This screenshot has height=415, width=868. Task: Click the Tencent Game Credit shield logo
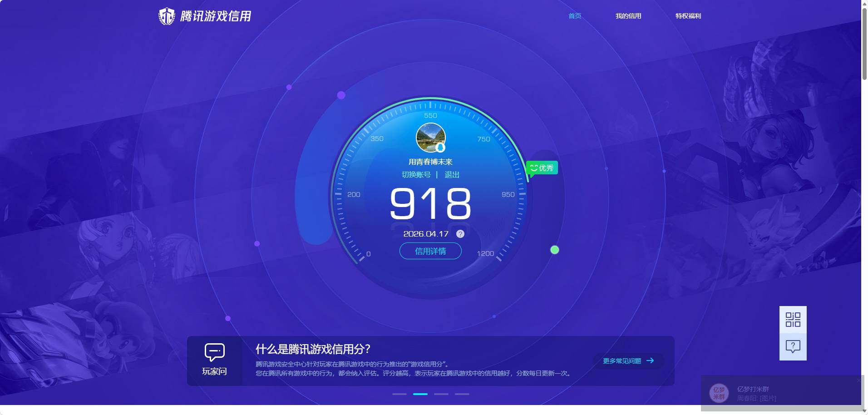point(167,15)
